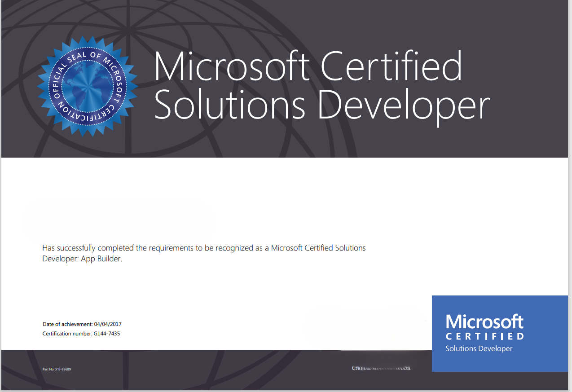The height and width of the screenshot is (392, 572).
Task: Click the CERTIFIED text in the blue logo
Action: (x=484, y=336)
